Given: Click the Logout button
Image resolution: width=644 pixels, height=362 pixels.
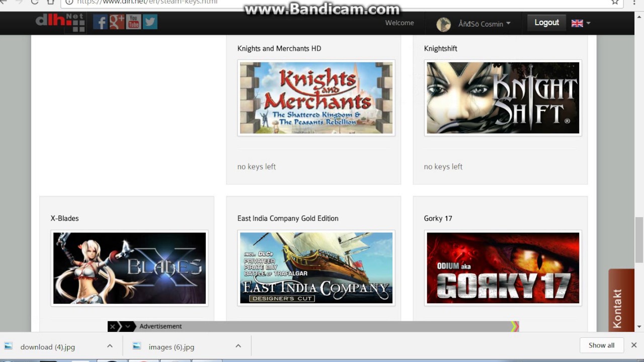Looking at the screenshot, I should click(546, 23).
